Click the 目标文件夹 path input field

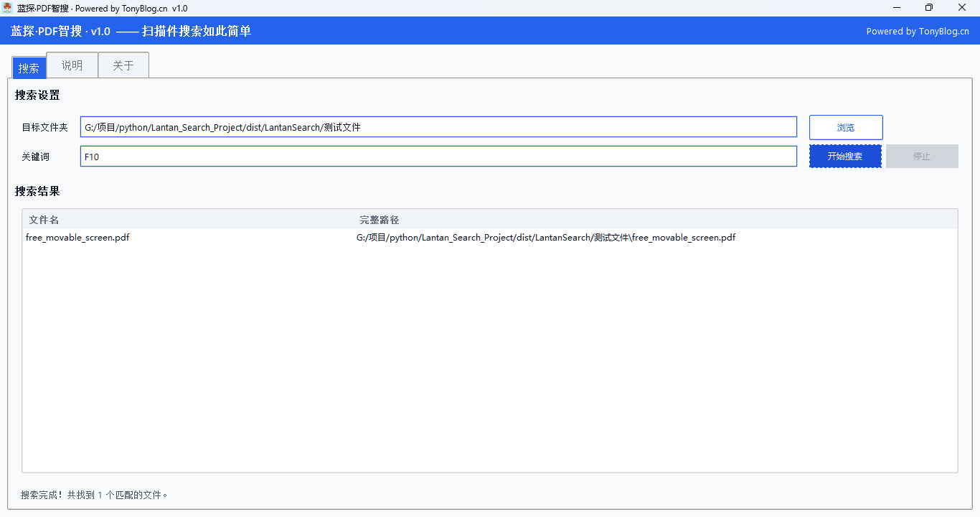click(x=438, y=127)
